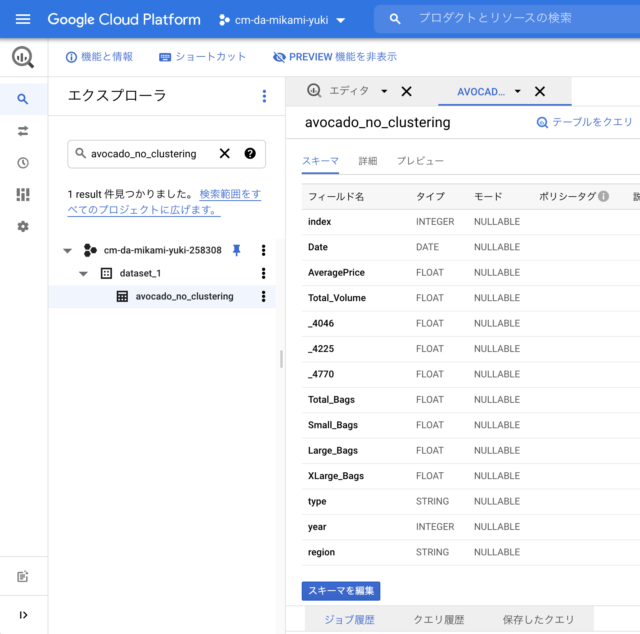
Task: Collapse the cm-da-mikami-yuki-258308 project node
Action: (67, 250)
